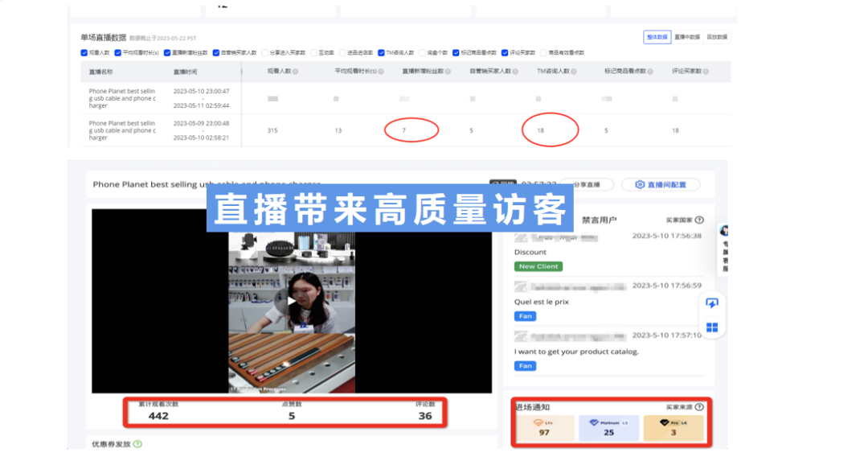868x465 pixels.
Task: Click the Platinum L3 card showing 25
Action: point(609,428)
